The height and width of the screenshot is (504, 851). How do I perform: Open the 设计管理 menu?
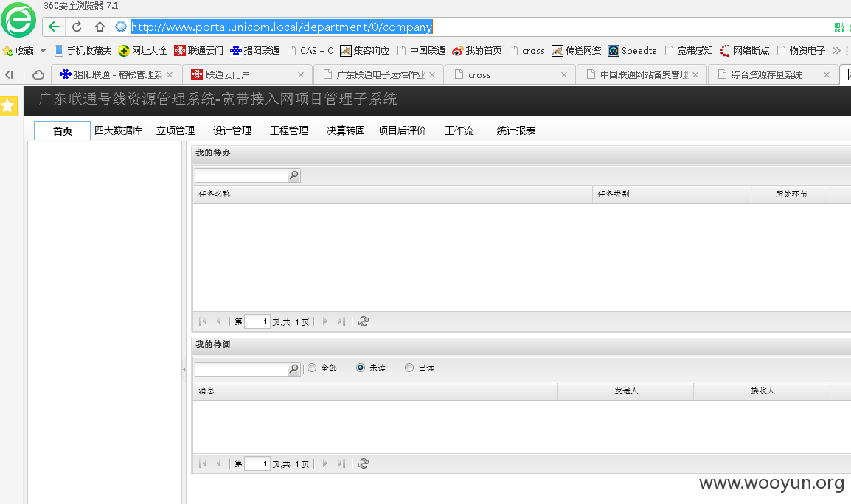(232, 130)
